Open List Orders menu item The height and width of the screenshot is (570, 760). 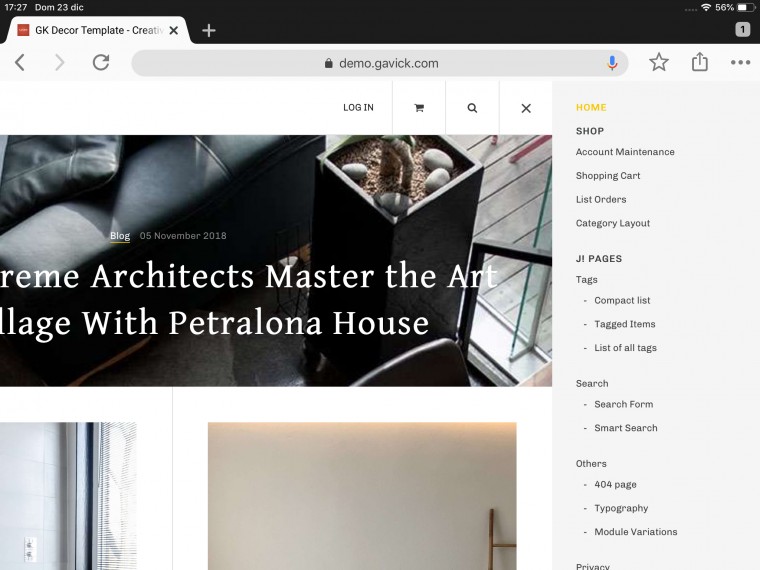[601, 200]
